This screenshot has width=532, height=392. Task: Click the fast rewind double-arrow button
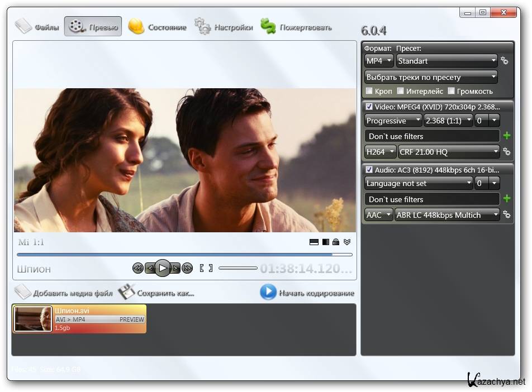137,269
